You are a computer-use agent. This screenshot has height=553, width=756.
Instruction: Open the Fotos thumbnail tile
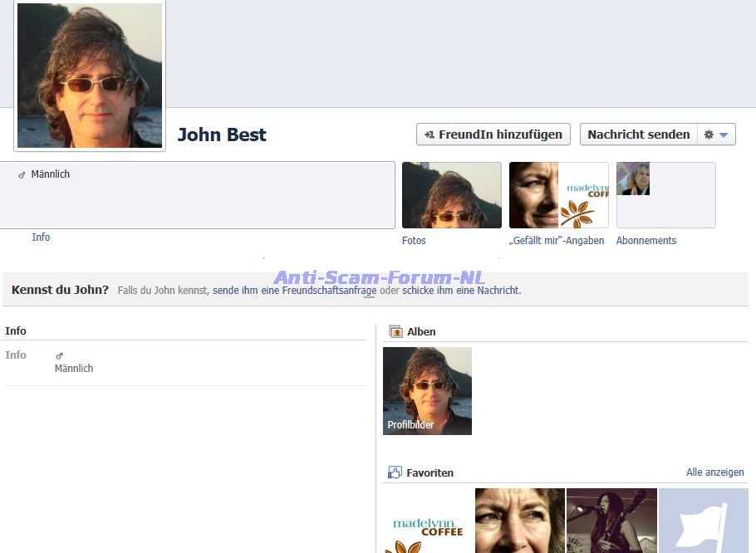[x=451, y=195]
